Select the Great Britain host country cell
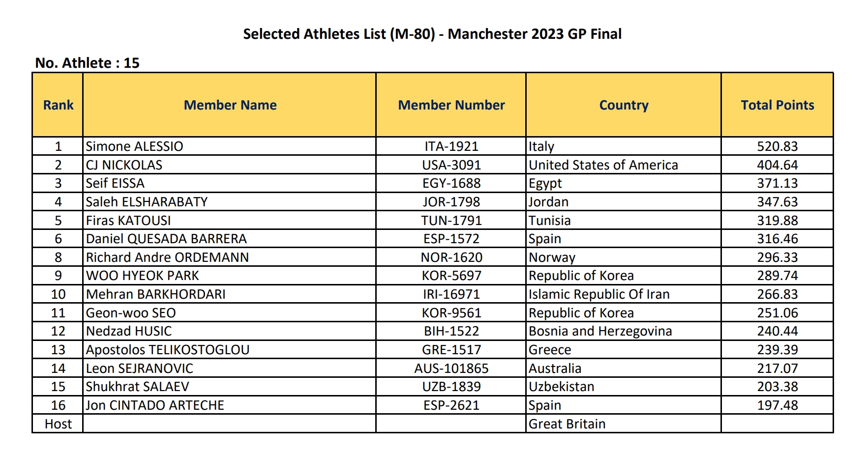 624,424
